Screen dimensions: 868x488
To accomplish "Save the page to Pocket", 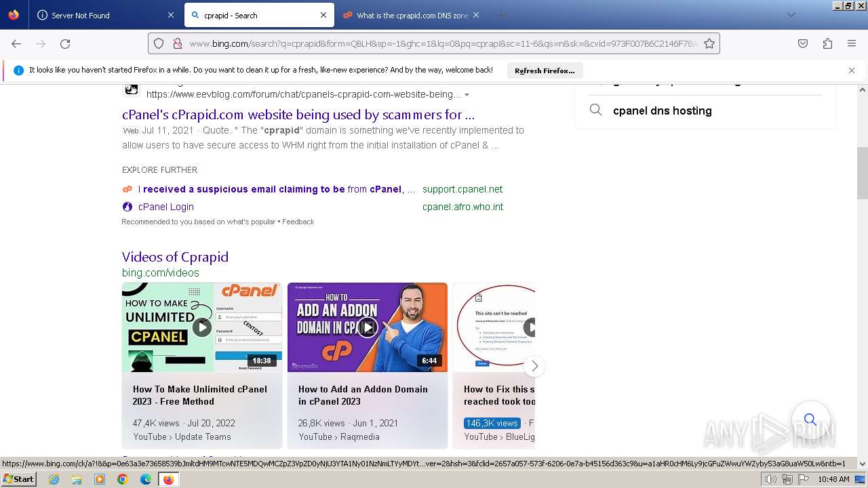I will tap(803, 43).
